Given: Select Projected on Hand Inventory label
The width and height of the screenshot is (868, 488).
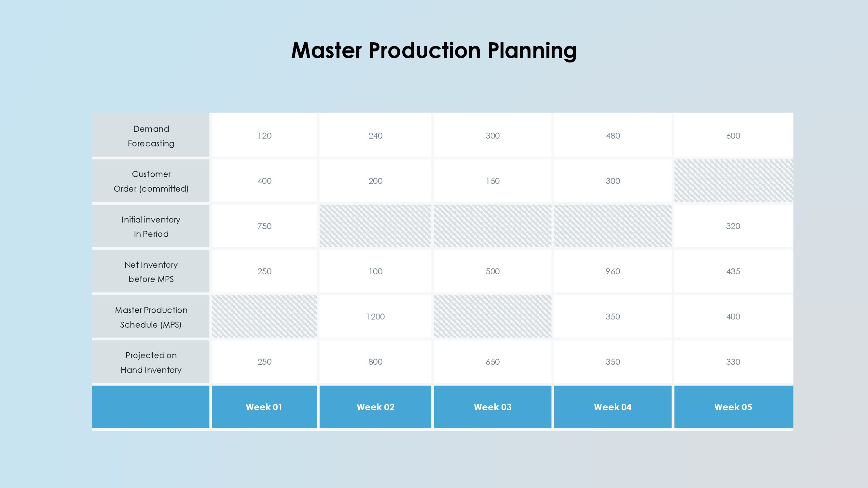Looking at the screenshot, I should [x=151, y=362].
